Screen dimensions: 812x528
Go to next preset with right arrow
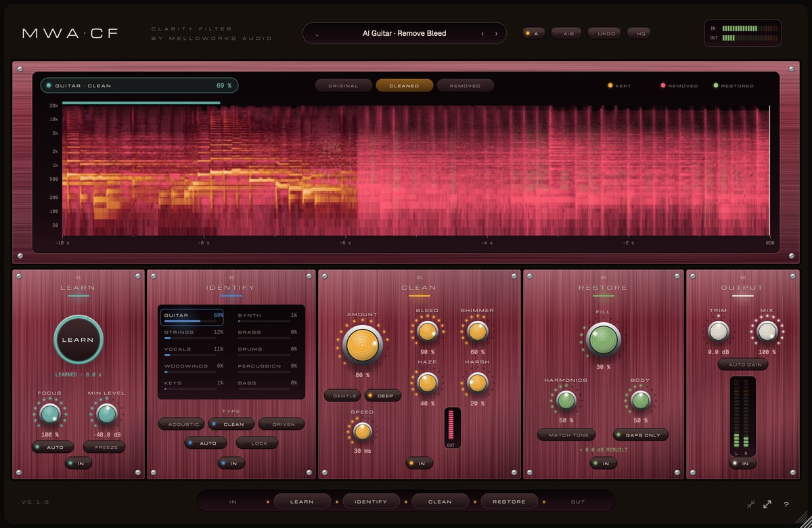tap(496, 33)
